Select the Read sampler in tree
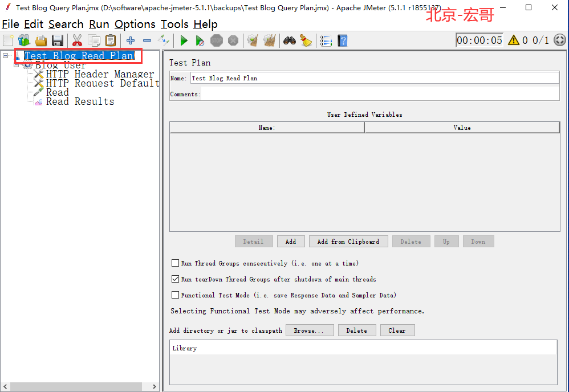Viewport: 569px width, 392px height. point(58,92)
